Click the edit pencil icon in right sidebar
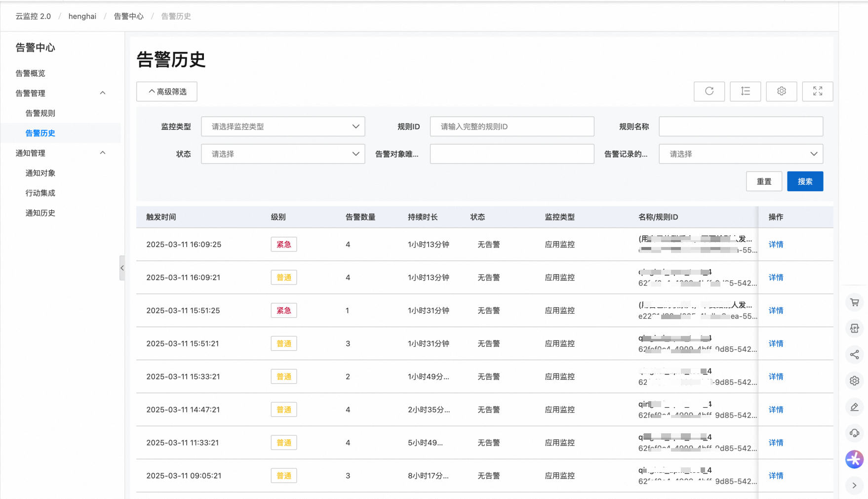This screenshot has width=868, height=499. click(854, 407)
